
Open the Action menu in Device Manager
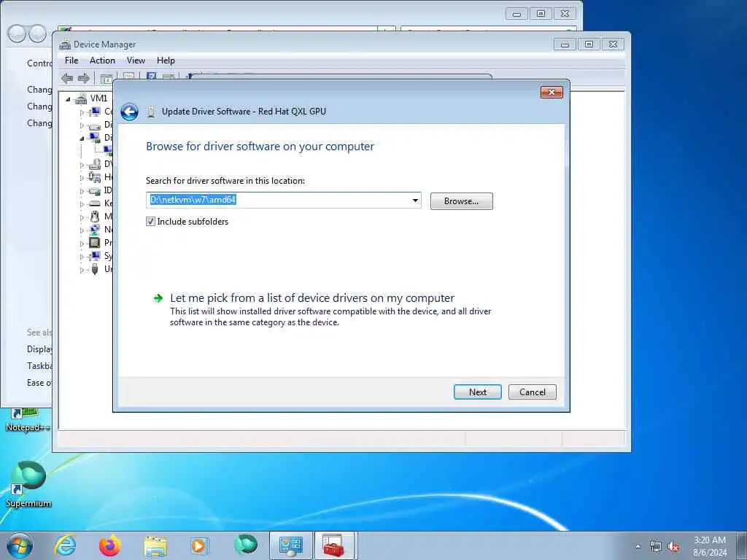click(102, 61)
